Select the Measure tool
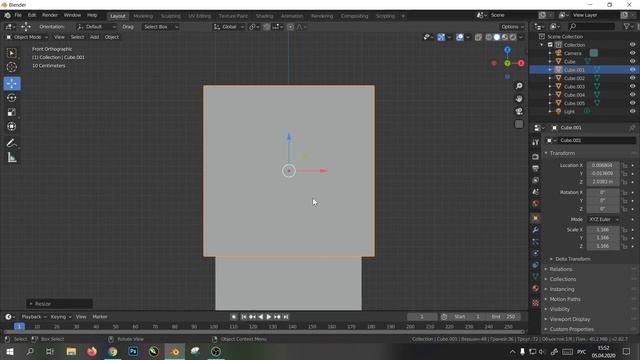Screen dimensions: 640x360 (12, 158)
